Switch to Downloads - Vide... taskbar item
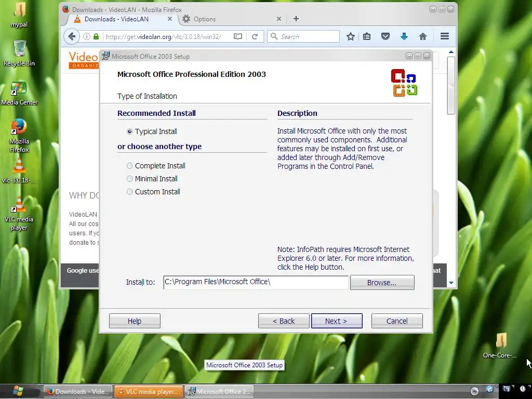This screenshot has height=399, width=532. point(78,391)
